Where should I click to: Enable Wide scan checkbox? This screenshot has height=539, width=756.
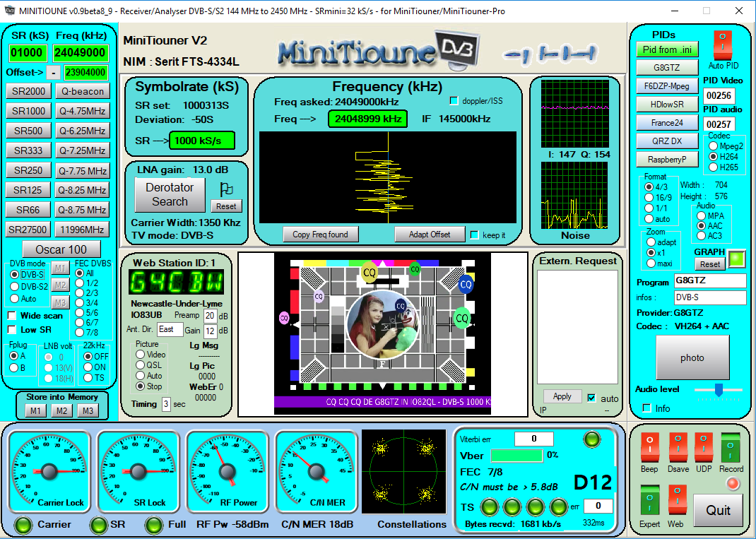(12, 316)
